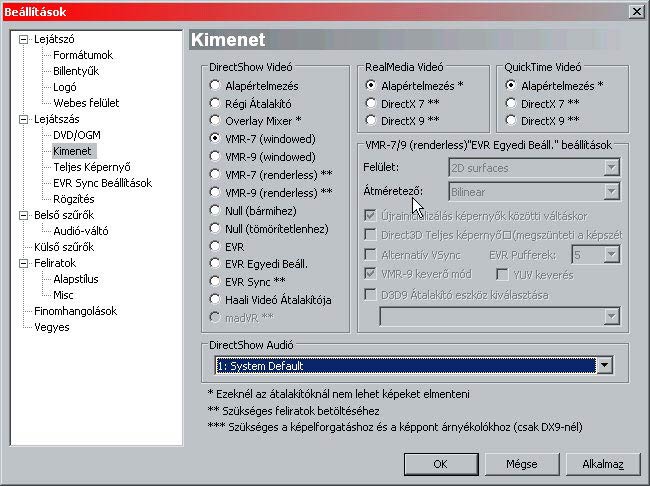650x486 pixels.
Task: Close the Beállítások dialog window
Action: 636,10
